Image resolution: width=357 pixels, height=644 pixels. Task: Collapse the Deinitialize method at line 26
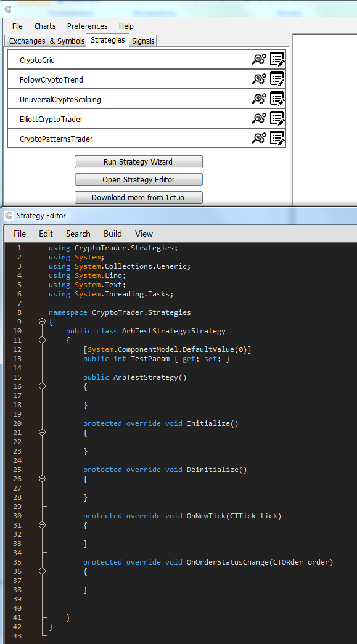[x=42, y=478]
